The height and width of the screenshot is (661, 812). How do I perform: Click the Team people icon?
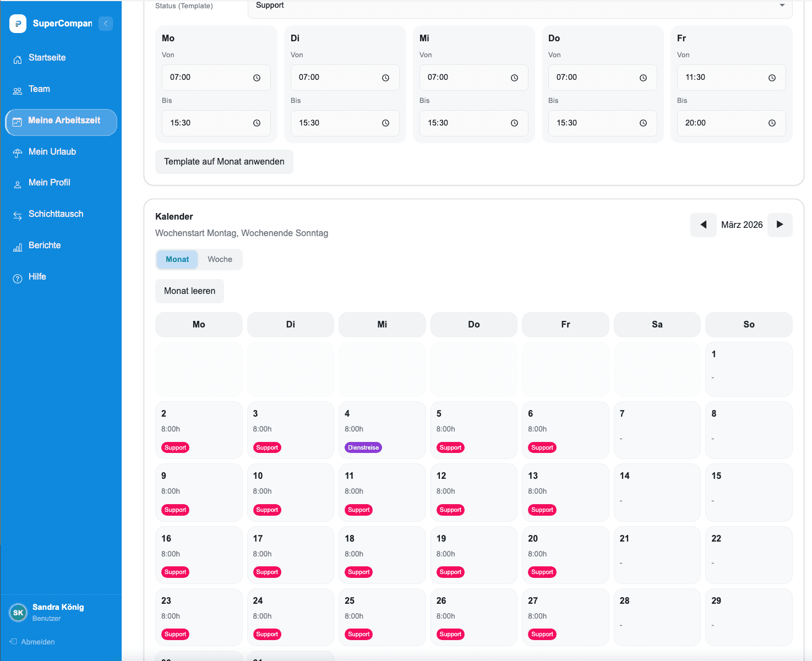pyautogui.click(x=18, y=90)
